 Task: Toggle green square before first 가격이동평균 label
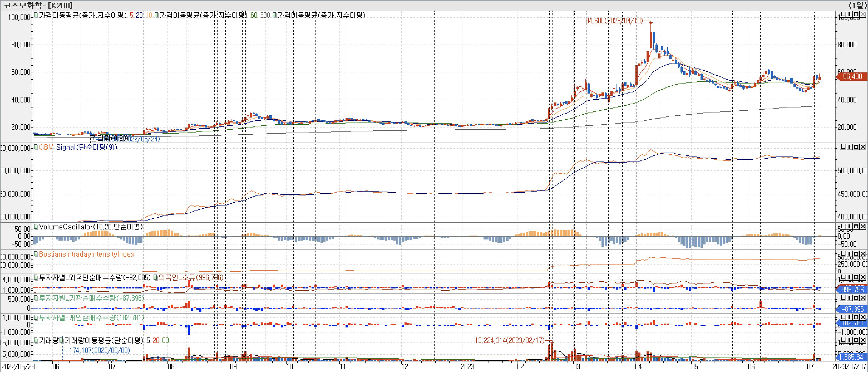(36, 15)
